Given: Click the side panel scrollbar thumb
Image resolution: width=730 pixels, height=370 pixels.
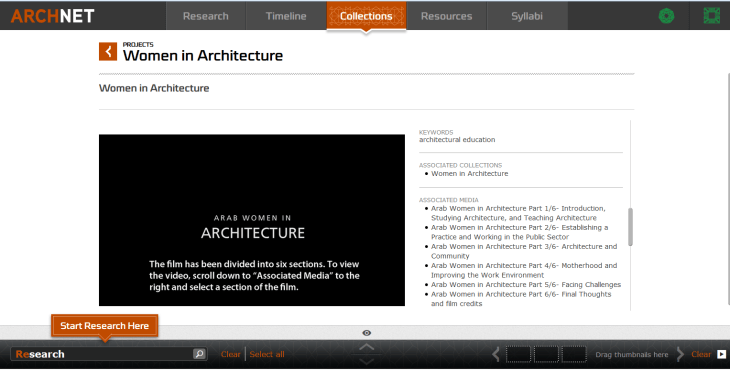Looking at the screenshot, I should coord(630,227).
